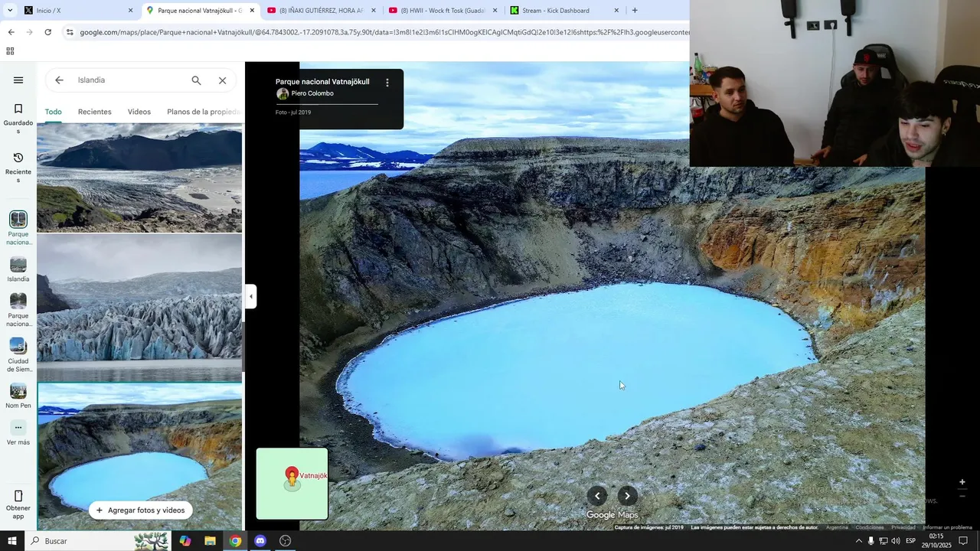Screen dimensions: 980x551
Task: Click Obtener app phone icon
Action: pyautogui.click(x=18, y=496)
